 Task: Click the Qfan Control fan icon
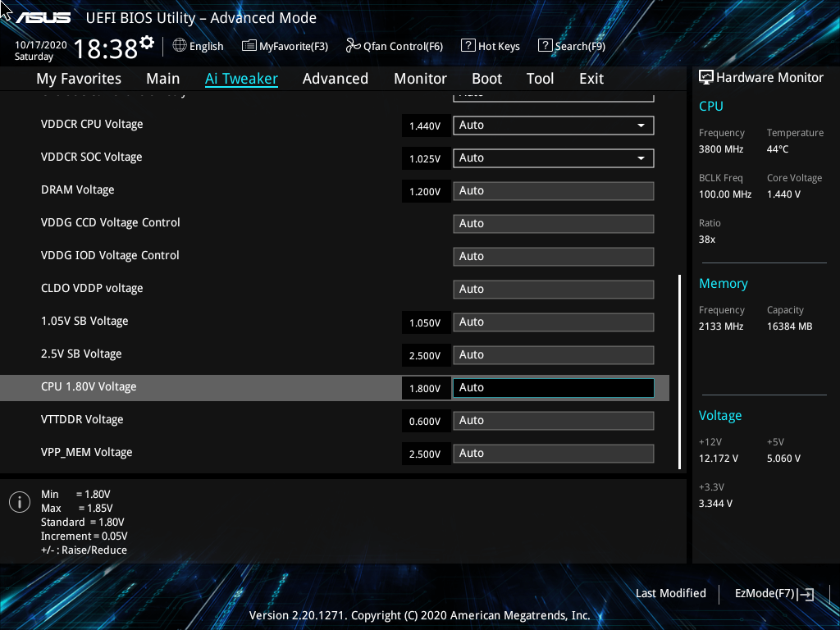353,46
